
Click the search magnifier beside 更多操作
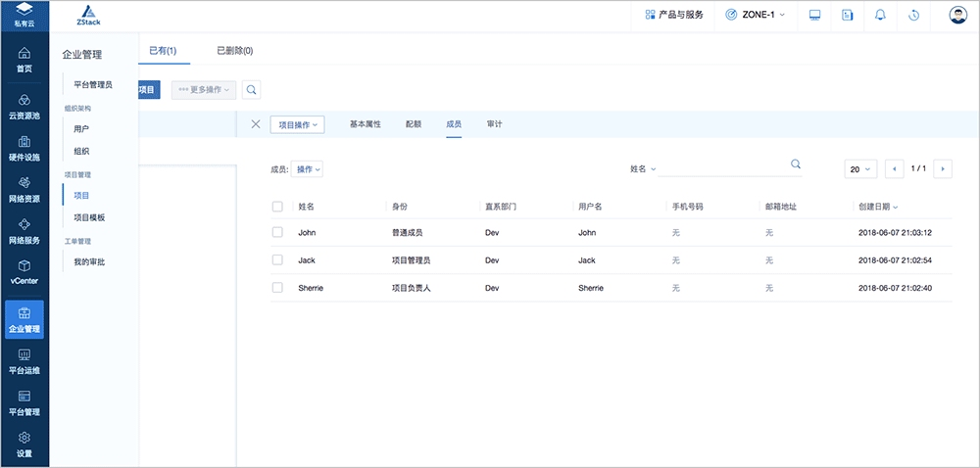pyautogui.click(x=252, y=89)
